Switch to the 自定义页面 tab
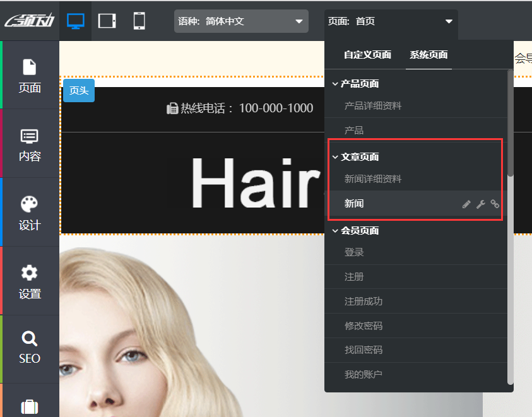 coord(367,55)
